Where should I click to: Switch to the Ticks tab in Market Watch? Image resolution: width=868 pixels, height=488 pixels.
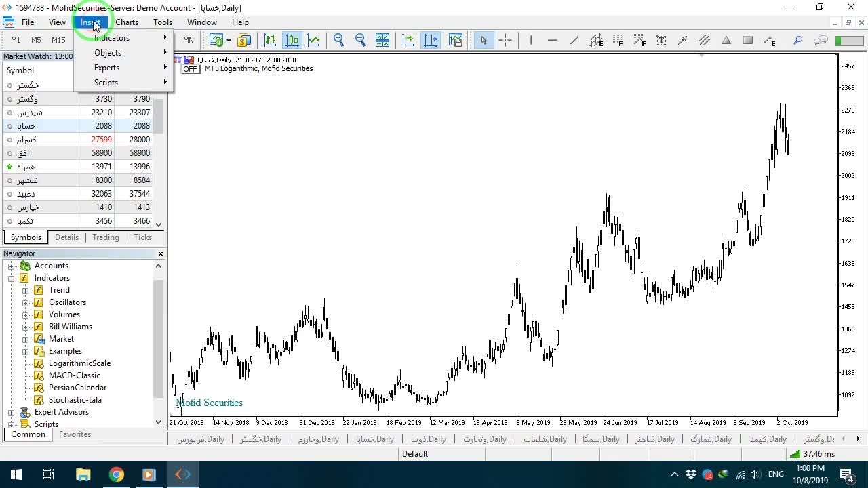tap(142, 237)
